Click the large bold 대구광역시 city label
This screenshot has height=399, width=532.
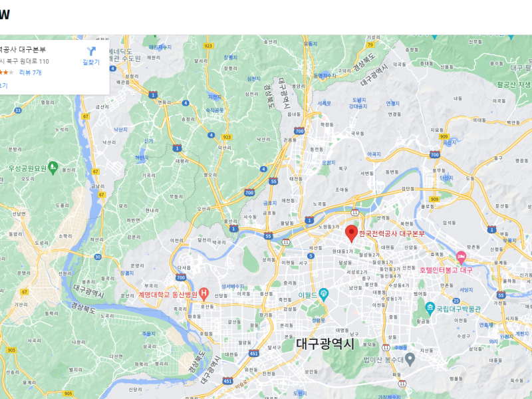click(325, 344)
